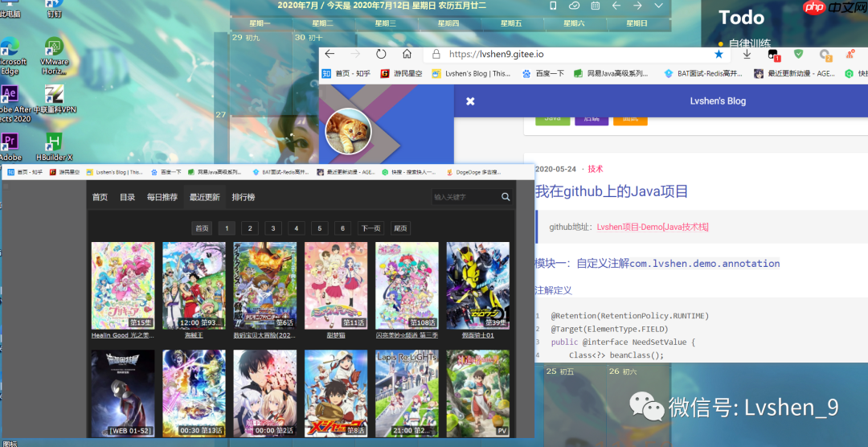Open 游民星空 bookmark in blog browser
Viewport: 868px width, 447px height.
[x=401, y=73]
